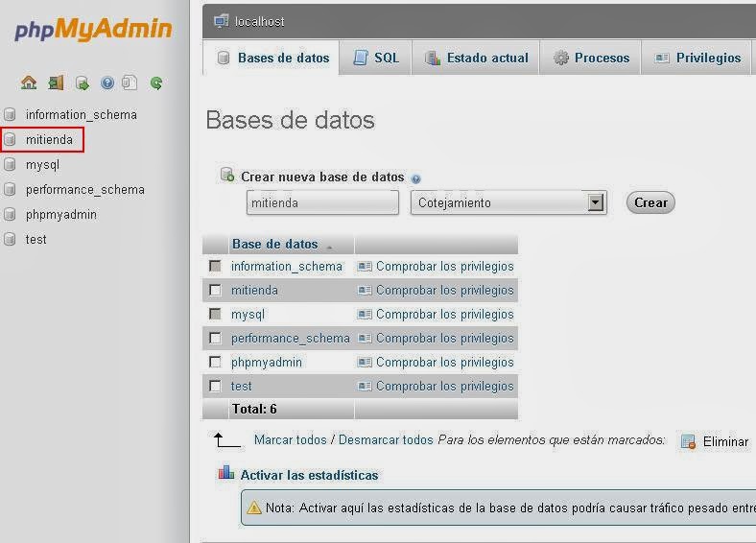Check the test row checkbox
The width and height of the screenshot is (756, 543).
(215, 387)
